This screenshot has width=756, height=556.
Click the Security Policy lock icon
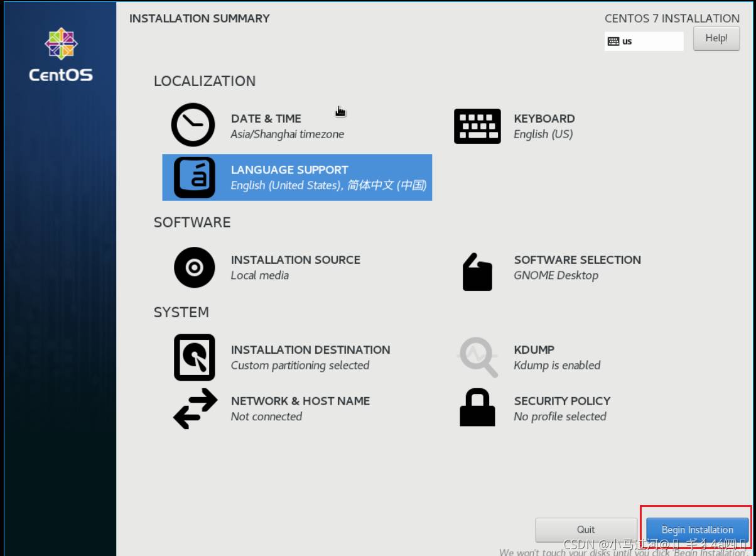[x=477, y=408]
